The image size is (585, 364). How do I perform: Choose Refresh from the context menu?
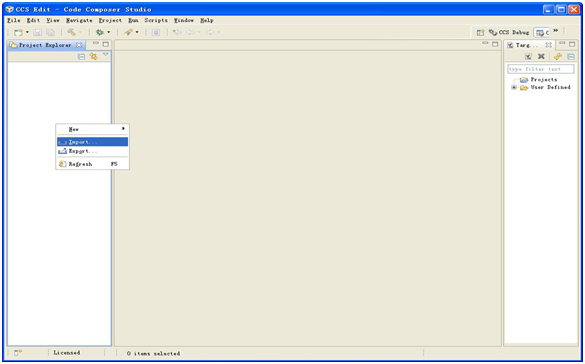click(93, 164)
